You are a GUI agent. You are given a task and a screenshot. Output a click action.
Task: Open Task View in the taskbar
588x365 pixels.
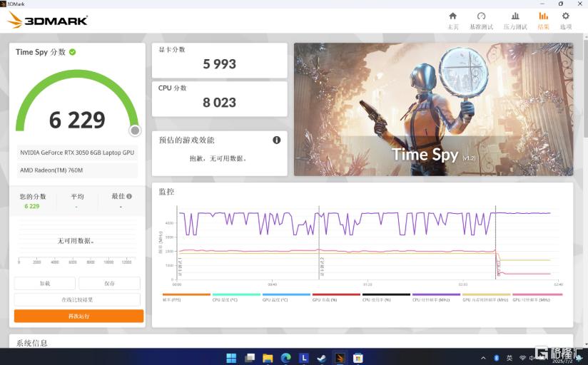[x=249, y=358]
